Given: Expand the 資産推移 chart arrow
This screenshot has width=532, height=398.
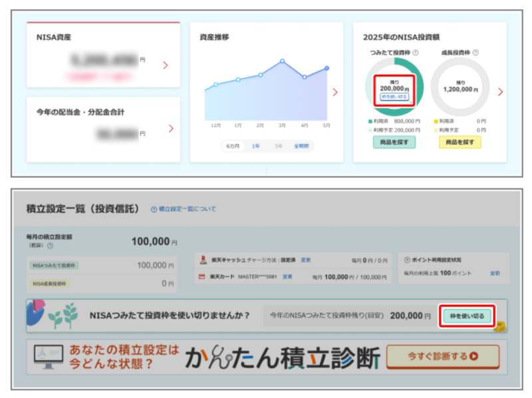Looking at the screenshot, I should click(x=334, y=92).
